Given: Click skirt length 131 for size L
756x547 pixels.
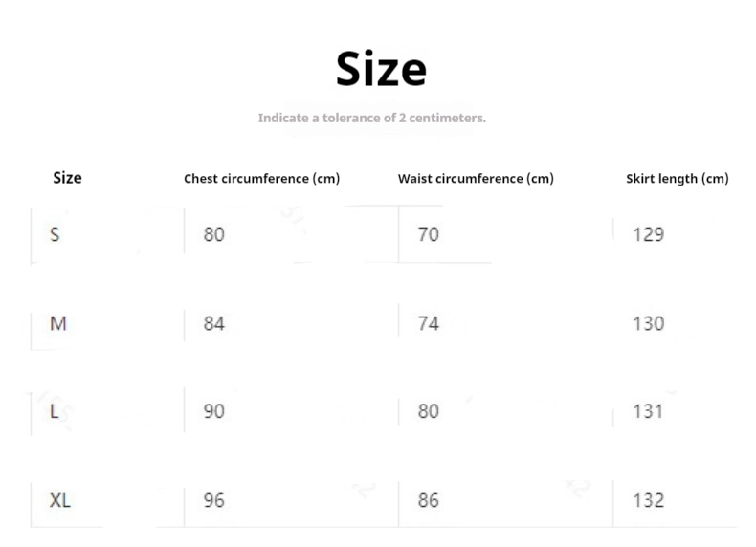Looking at the screenshot, I should (648, 411).
